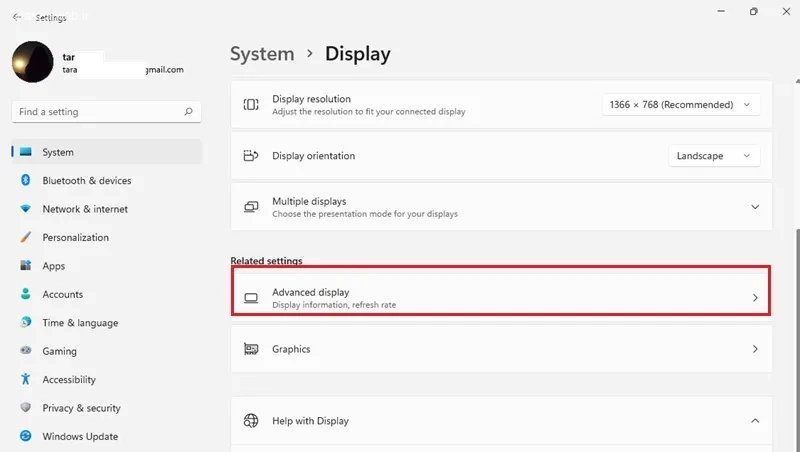Go to Time & language settings
Image resolution: width=800 pixels, height=452 pixels.
coord(107,323)
